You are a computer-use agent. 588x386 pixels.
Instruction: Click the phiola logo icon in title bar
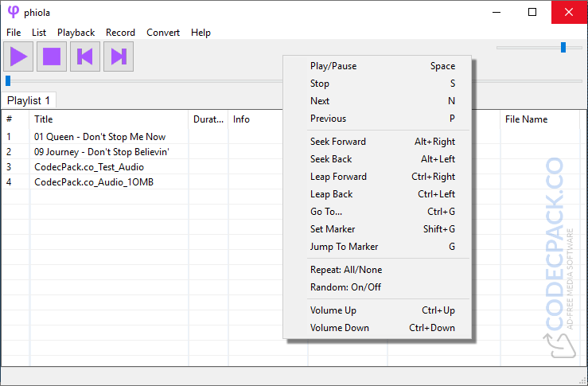click(13, 12)
